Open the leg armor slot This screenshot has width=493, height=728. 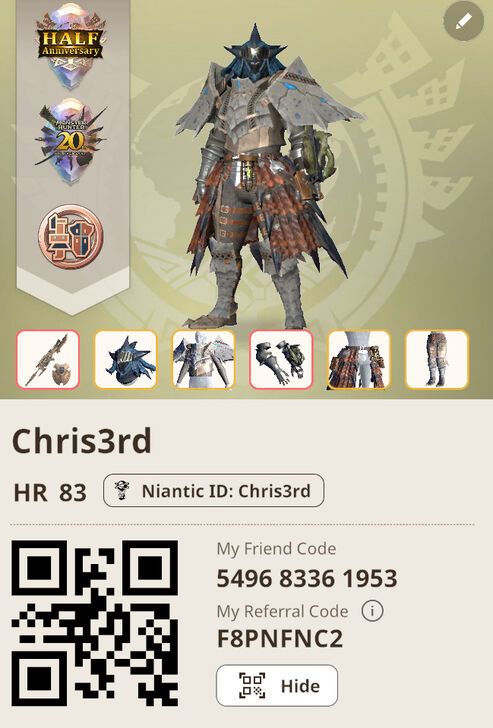point(437,359)
